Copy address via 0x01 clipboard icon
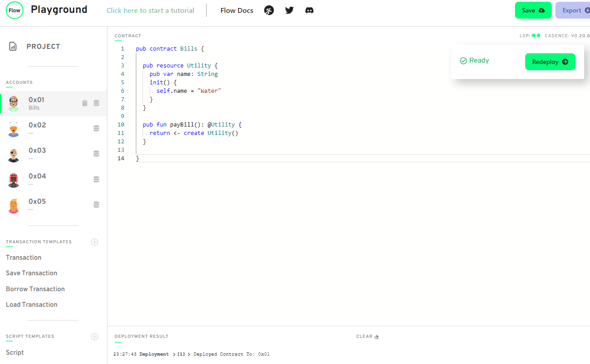This screenshot has width=590, height=364. (x=85, y=103)
